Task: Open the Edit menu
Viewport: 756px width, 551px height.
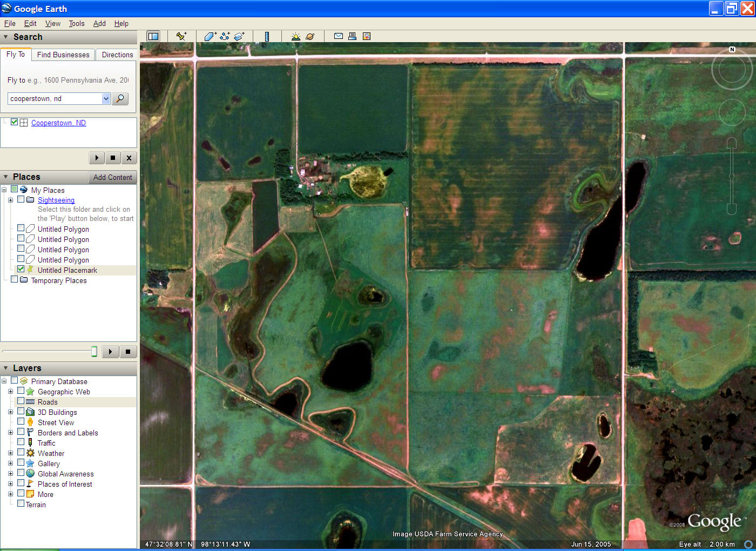Action: 30,23
